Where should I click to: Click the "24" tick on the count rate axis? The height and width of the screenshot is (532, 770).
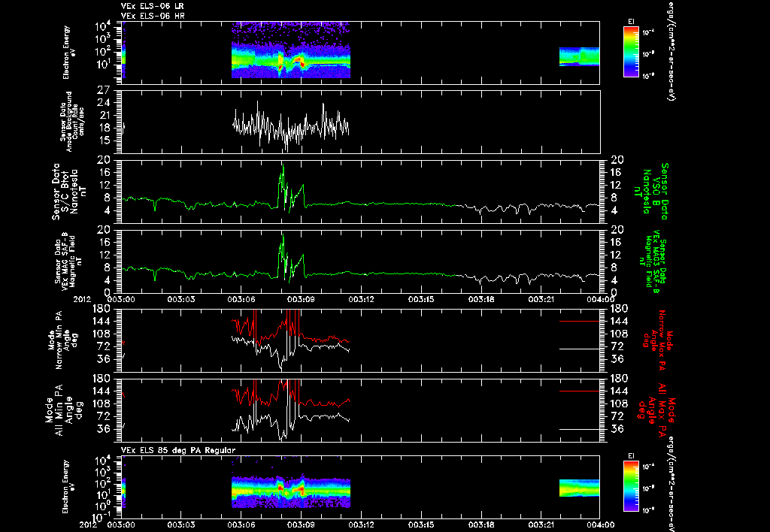click(x=104, y=103)
